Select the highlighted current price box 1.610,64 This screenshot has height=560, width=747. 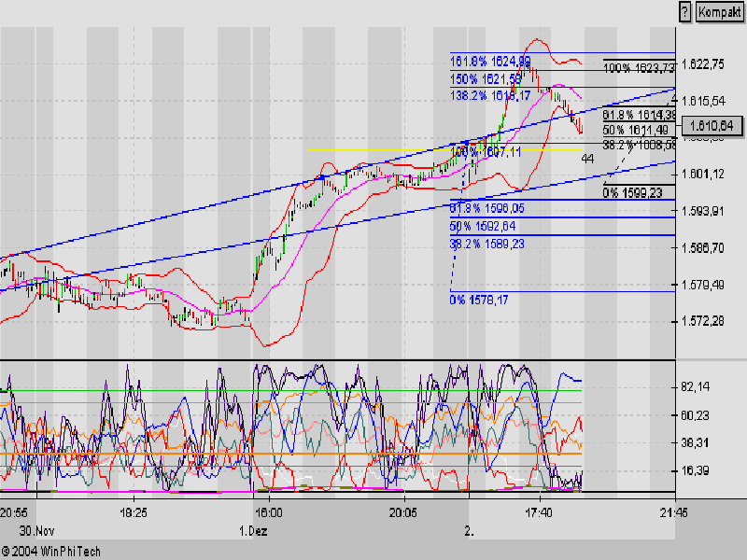coord(712,126)
